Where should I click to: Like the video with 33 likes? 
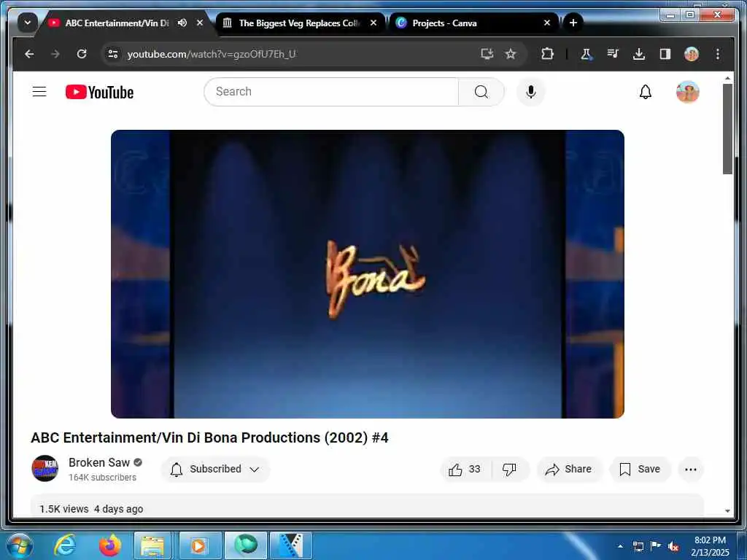[x=465, y=470]
